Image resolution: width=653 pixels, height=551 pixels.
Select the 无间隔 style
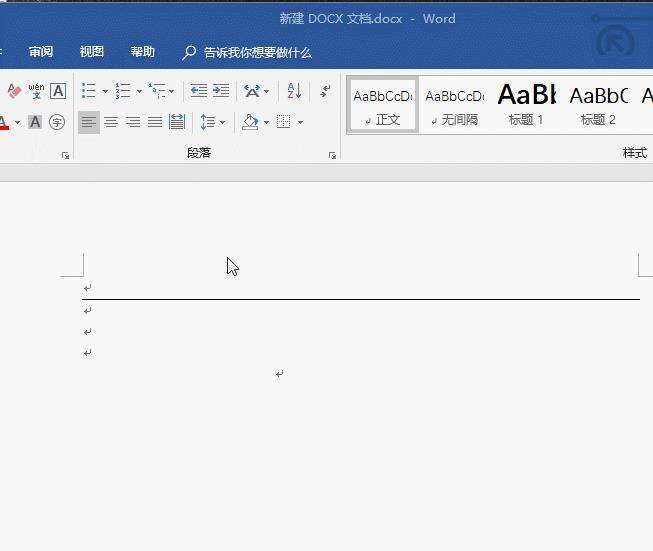coord(454,106)
